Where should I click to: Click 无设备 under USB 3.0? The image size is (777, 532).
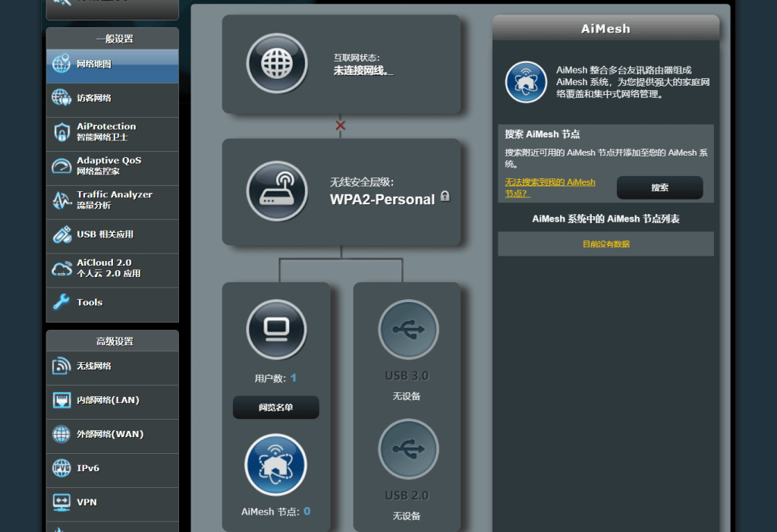407,396
